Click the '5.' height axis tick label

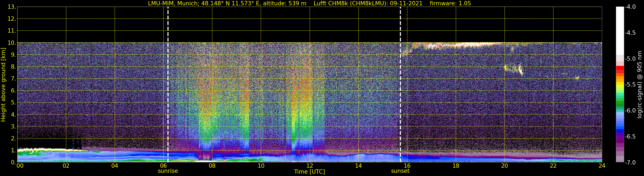point(13,103)
